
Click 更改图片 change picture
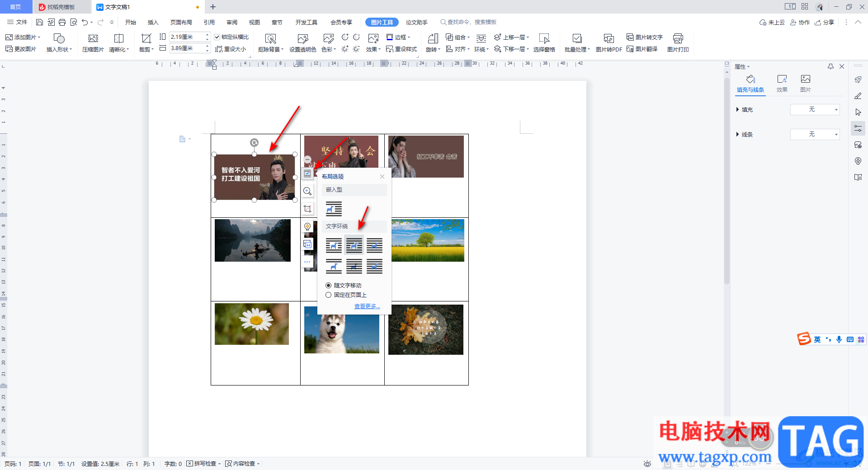[x=21, y=49]
